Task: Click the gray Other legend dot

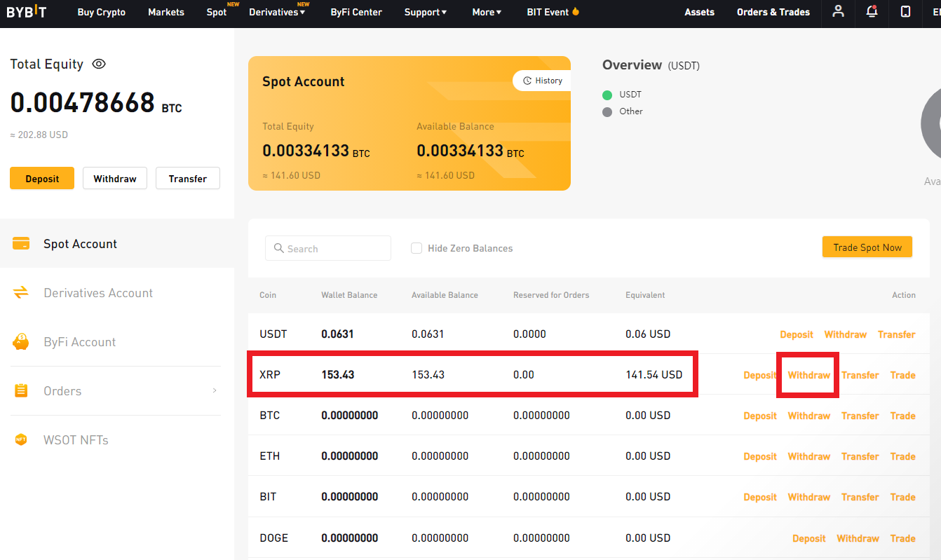Action: (x=607, y=111)
